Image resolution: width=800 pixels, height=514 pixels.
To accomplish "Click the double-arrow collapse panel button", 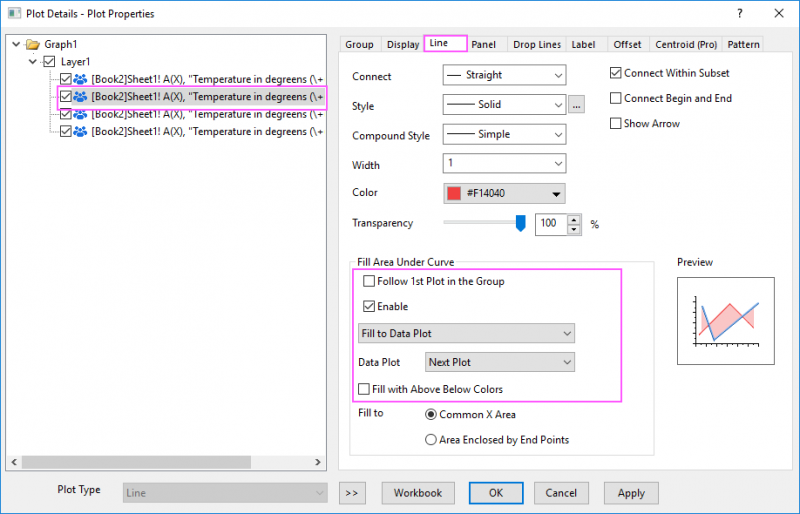I will click(352, 493).
